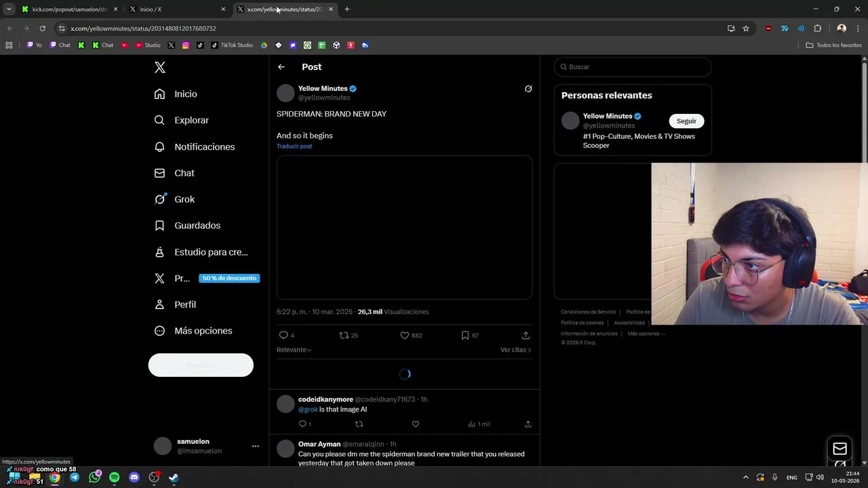Open Discord from the taskbar

coord(134,477)
